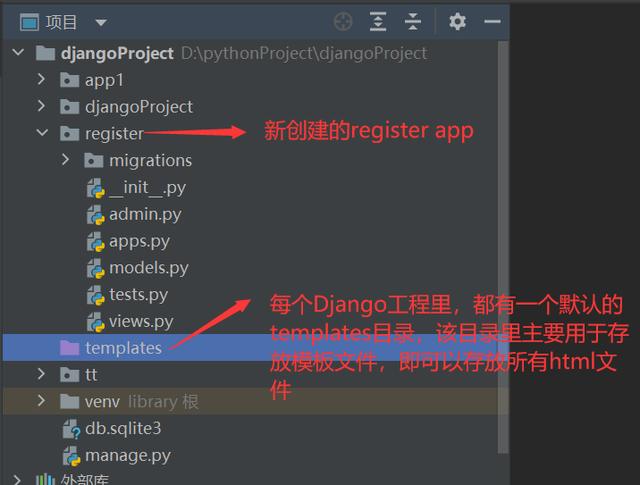This screenshot has height=485, width=640.
Task: Select migrations in the tree
Action: coord(151,160)
